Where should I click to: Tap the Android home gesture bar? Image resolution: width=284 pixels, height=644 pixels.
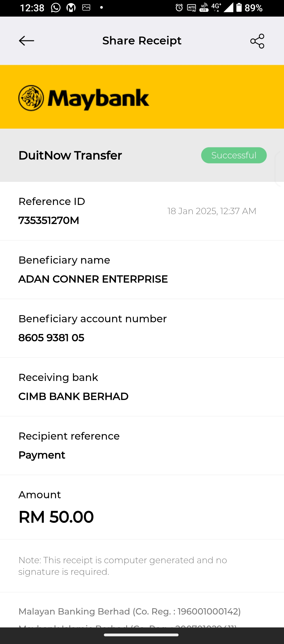(141, 635)
